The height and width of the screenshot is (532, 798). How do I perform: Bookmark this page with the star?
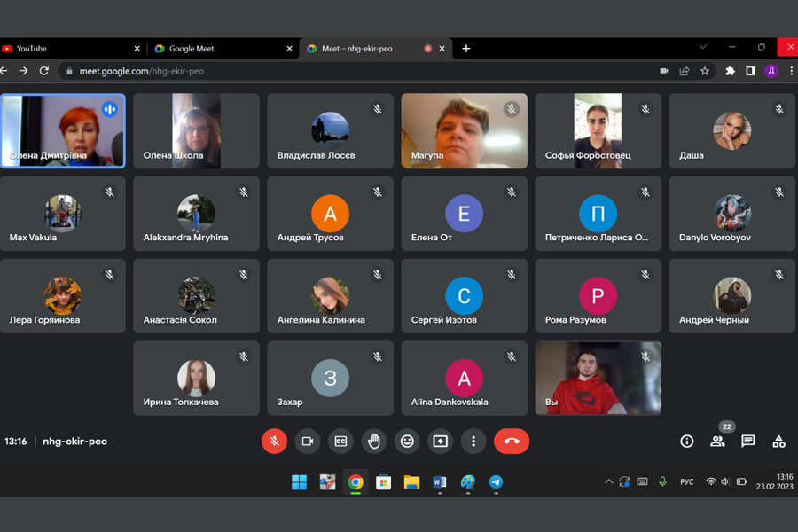(x=704, y=71)
